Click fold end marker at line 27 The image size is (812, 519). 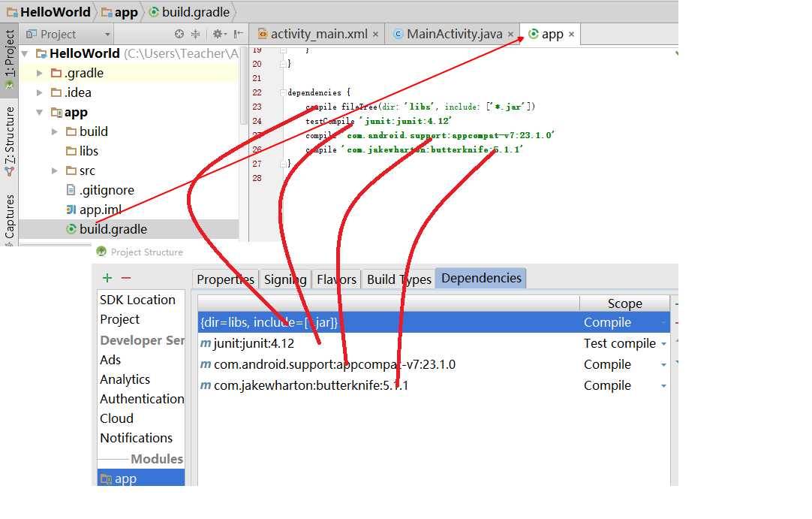tap(283, 164)
